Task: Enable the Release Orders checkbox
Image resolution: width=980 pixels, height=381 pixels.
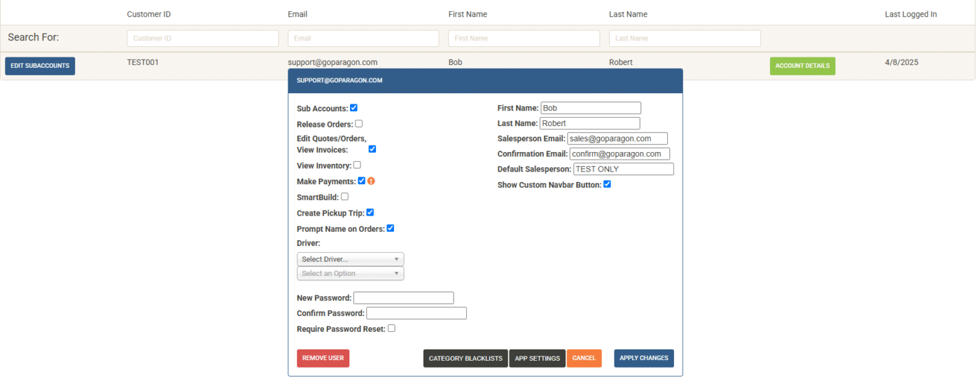Action: coord(359,123)
